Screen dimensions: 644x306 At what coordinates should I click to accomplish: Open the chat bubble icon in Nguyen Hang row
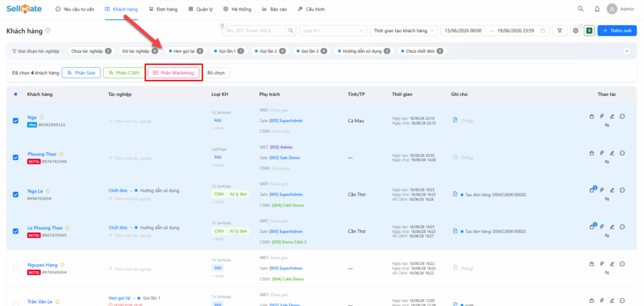[622, 264]
